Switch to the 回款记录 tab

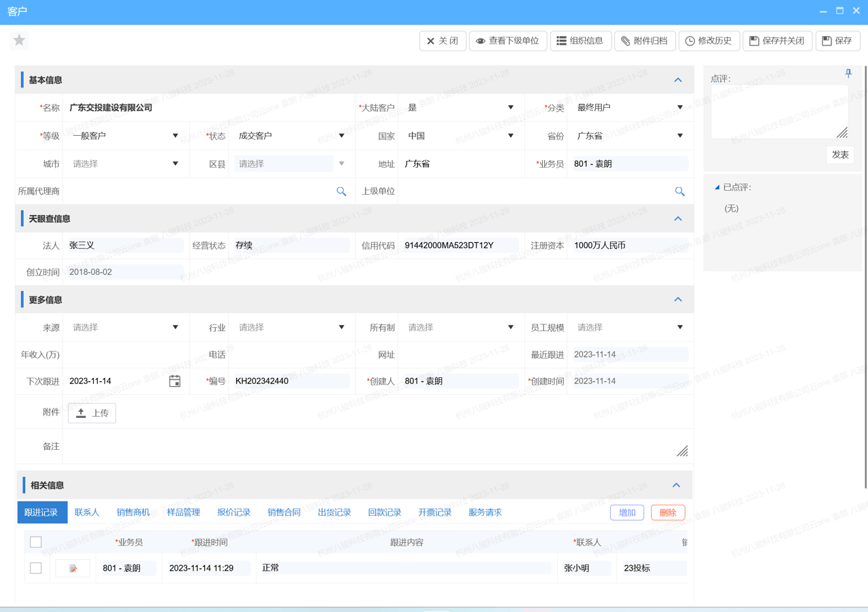[x=384, y=512]
